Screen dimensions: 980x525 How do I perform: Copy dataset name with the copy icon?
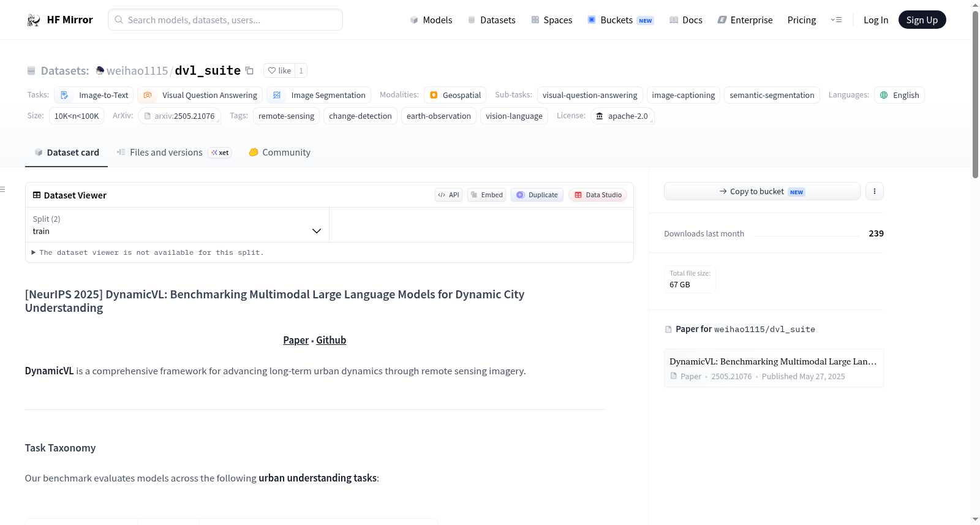[x=249, y=70]
